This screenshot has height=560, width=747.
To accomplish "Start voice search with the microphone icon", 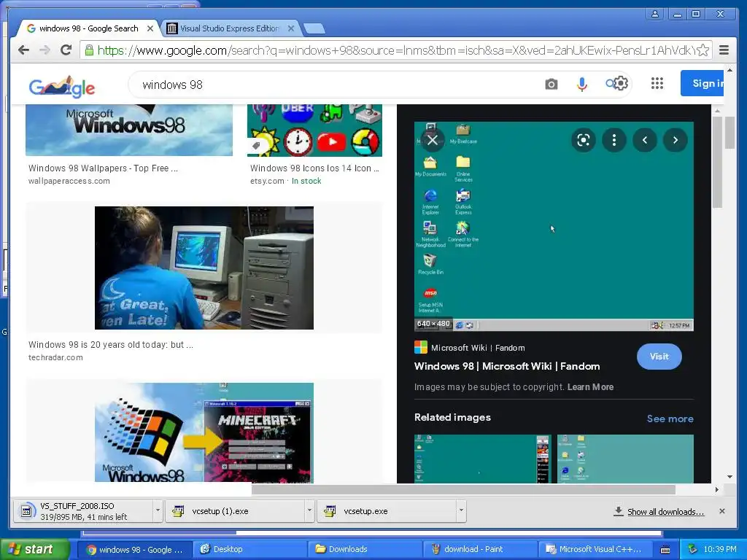I will click(581, 85).
